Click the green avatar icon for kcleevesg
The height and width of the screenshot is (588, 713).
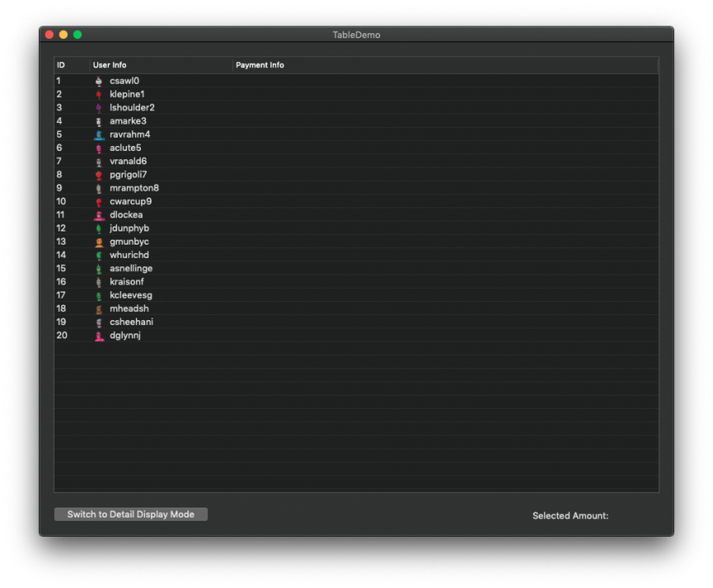99,294
